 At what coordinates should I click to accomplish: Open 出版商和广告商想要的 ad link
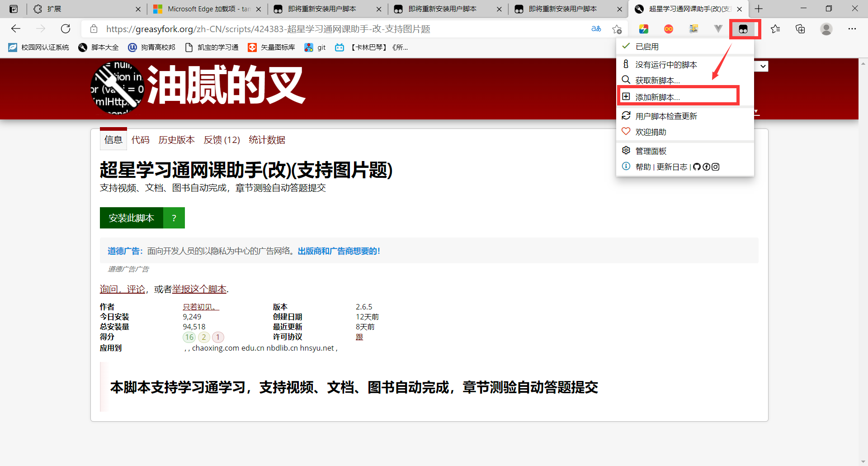(339, 251)
